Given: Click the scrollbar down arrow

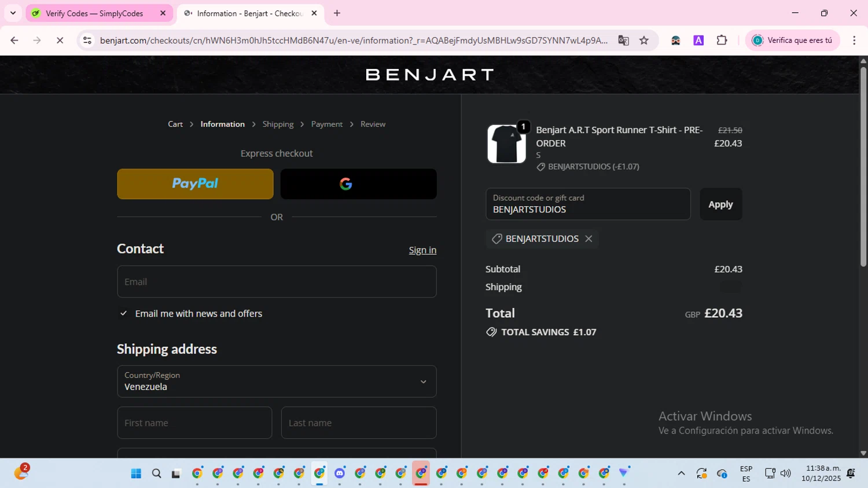Looking at the screenshot, I should [x=863, y=453].
